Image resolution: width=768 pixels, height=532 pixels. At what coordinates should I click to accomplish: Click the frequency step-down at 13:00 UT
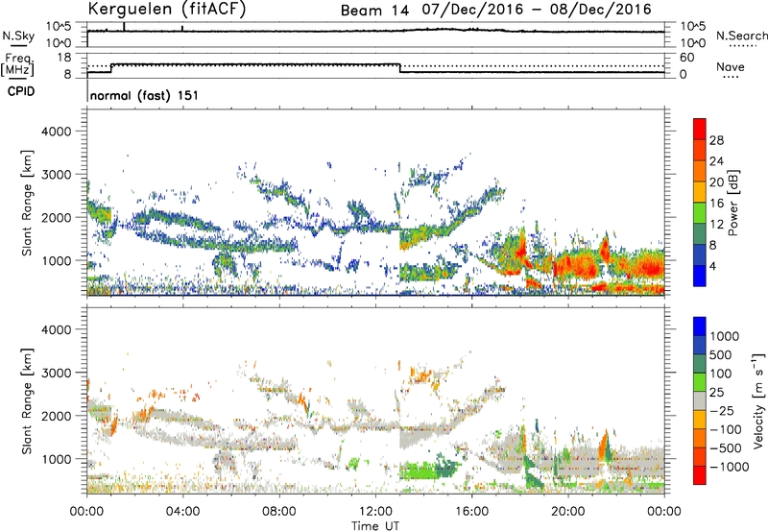[399, 68]
